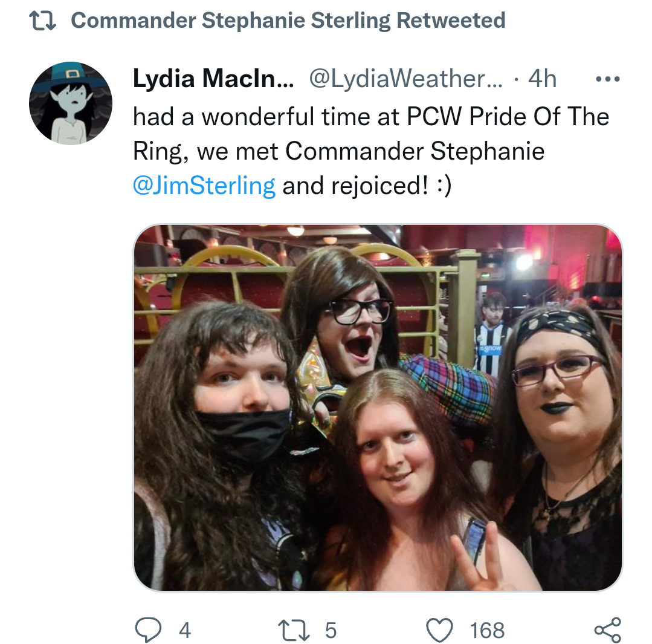The image size is (652, 644).
Task: Click the 'had a wonderful time' tweet text line
Action: 371,116
